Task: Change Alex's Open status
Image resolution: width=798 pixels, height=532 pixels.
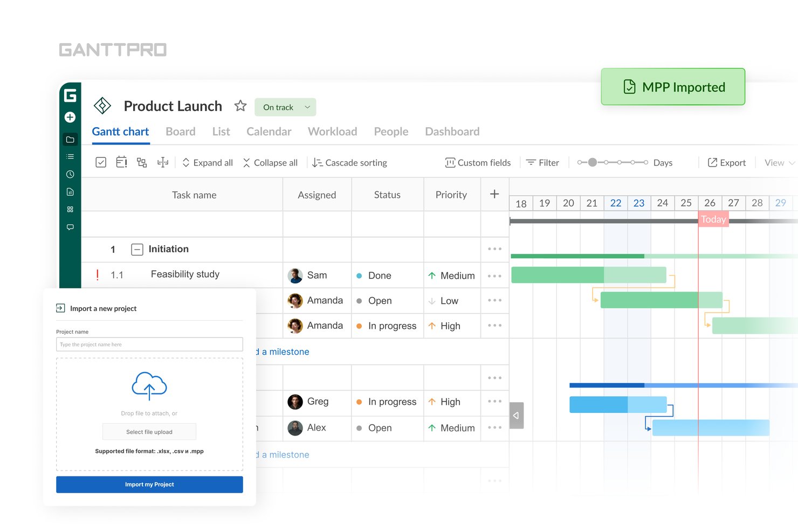Action: click(x=374, y=428)
